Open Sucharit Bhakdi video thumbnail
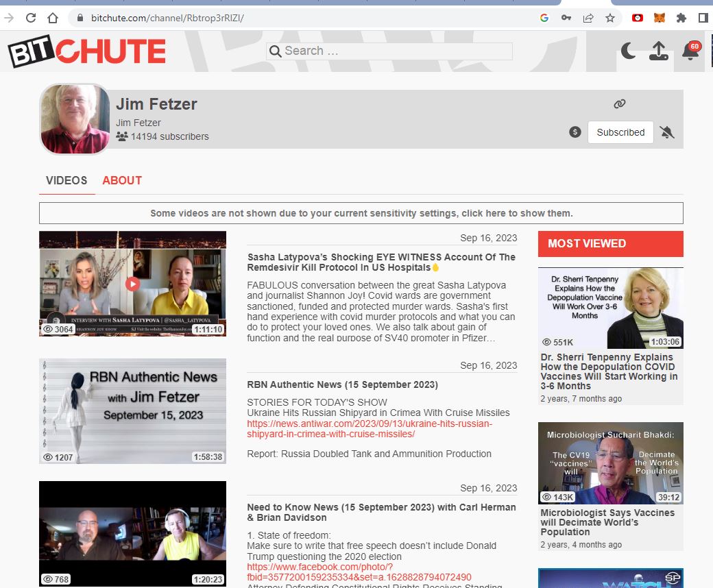Image resolution: width=713 pixels, height=588 pixels. 611,463
